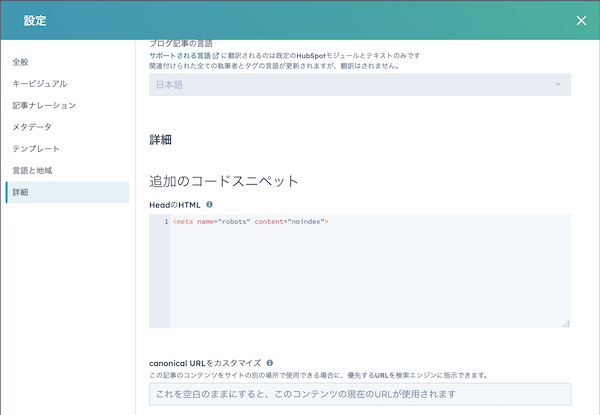Click the 追加のコードスニペット heading
Viewport: 600px width, 415px height.
click(x=223, y=181)
